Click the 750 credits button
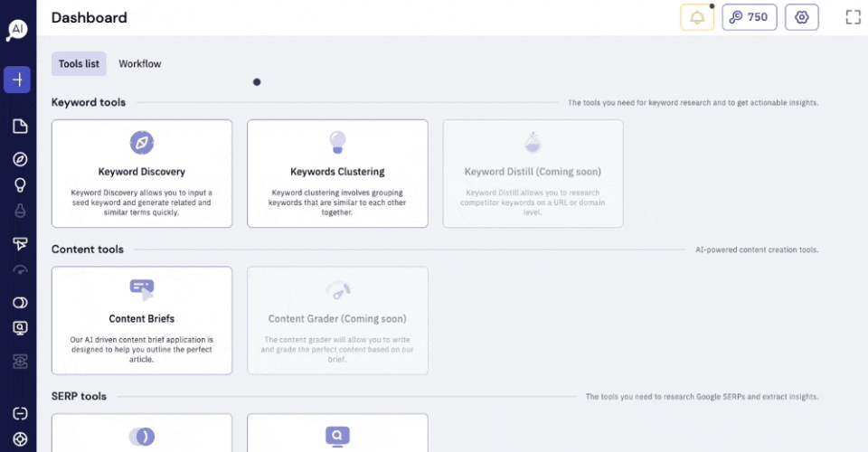The image size is (868, 452). (x=749, y=17)
